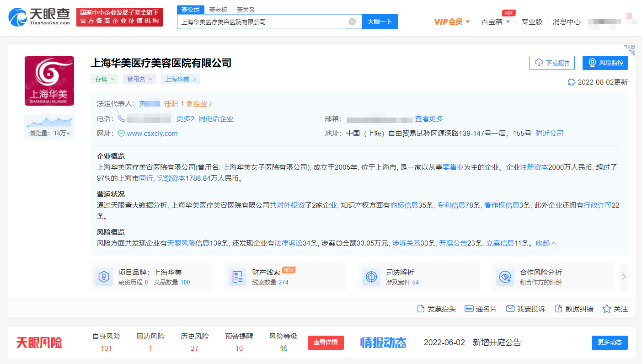This screenshot has width=642, height=364.
Task: Click the 财产线索 card icon
Action: click(x=237, y=277)
